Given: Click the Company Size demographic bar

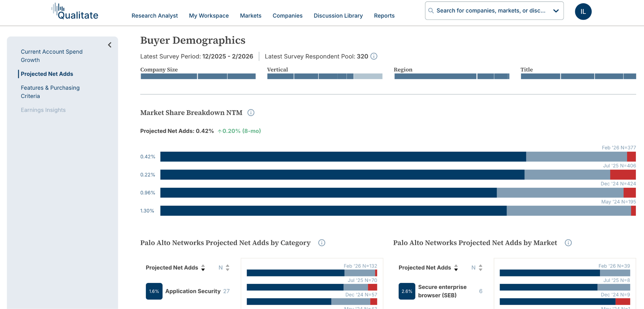Looking at the screenshot, I should (198, 76).
